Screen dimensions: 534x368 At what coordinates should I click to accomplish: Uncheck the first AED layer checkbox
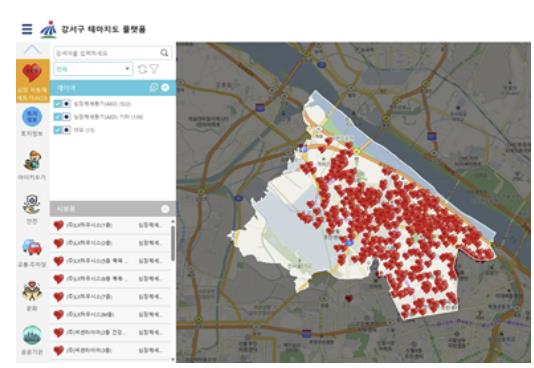click(58, 103)
